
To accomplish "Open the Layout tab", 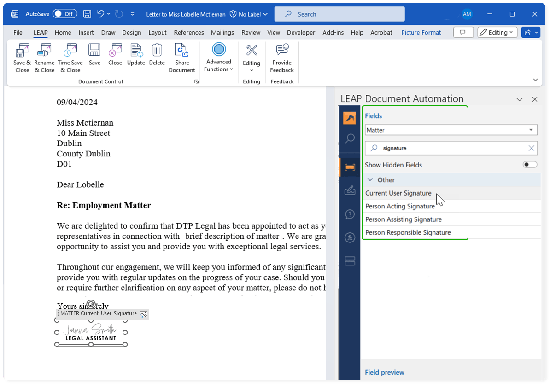I will point(157,32).
